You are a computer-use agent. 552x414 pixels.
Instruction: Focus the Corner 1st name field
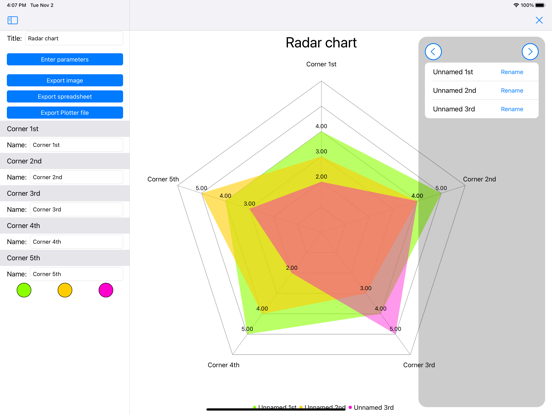point(76,145)
